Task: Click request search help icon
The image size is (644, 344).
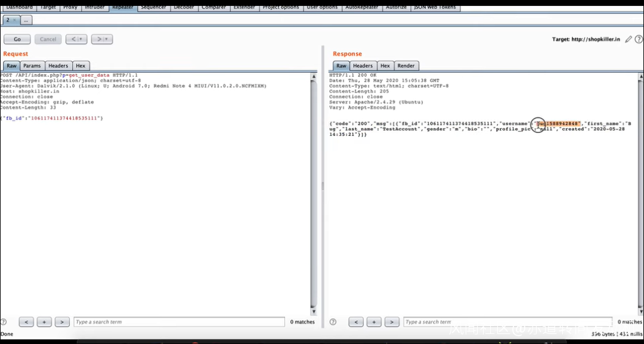Action: [4, 322]
